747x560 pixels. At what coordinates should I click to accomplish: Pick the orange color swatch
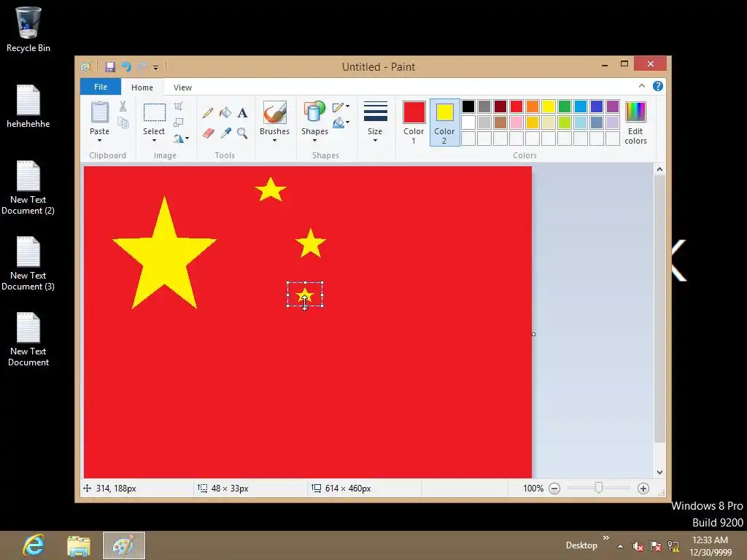(533, 106)
